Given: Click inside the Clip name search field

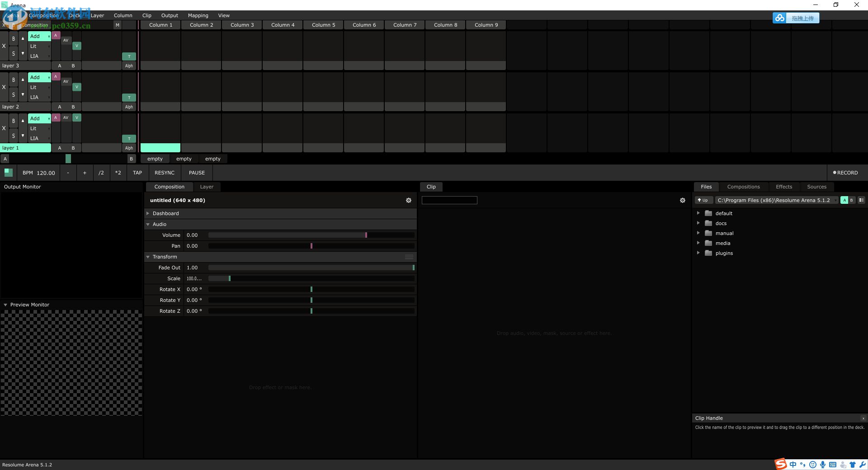Looking at the screenshot, I should pyautogui.click(x=449, y=200).
